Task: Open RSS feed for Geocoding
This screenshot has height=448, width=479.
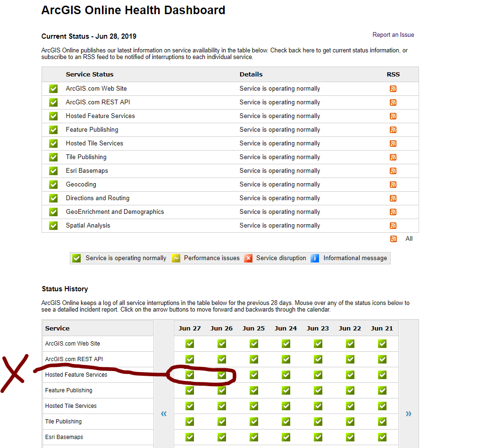Action: tap(393, 185)
